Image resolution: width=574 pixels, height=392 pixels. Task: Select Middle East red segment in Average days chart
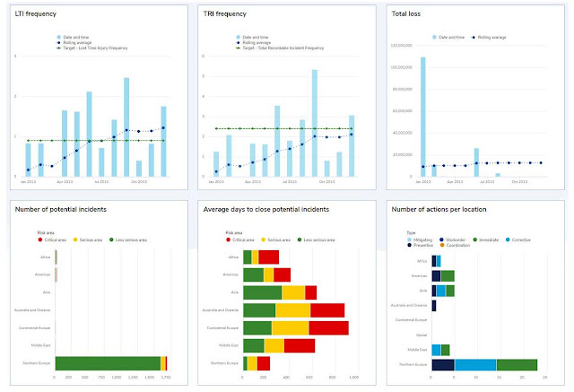pyautogui.click(x=300, y=345)
